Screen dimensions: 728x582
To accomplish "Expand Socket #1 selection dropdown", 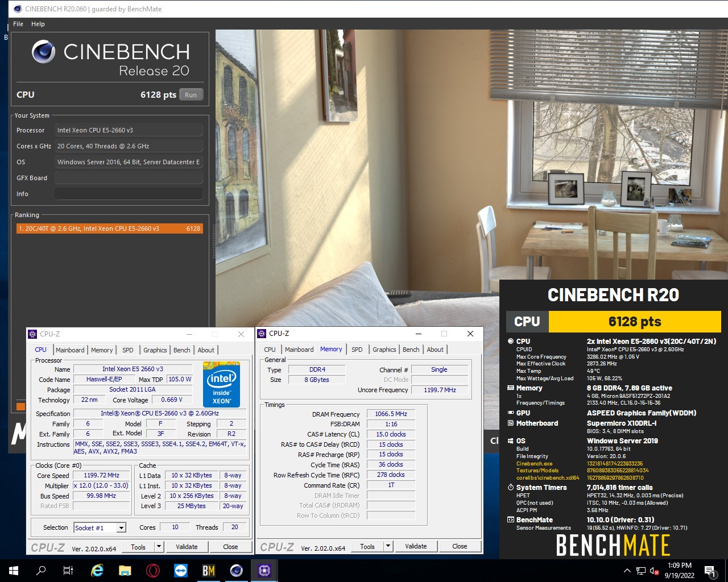I will [121, 528].
